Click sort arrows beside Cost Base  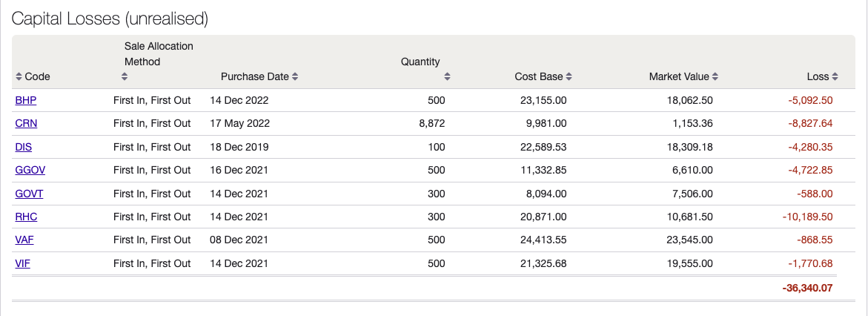(569, 76)
